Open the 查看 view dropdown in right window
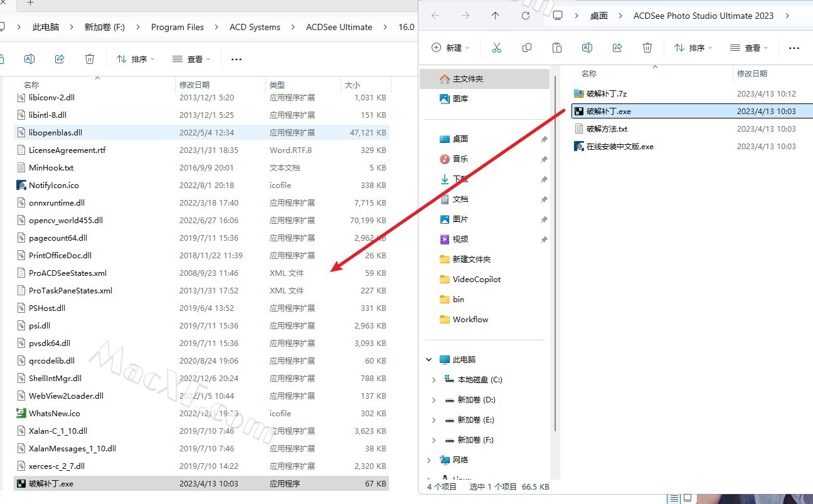813x504 pixels. (x=749, y=48)
